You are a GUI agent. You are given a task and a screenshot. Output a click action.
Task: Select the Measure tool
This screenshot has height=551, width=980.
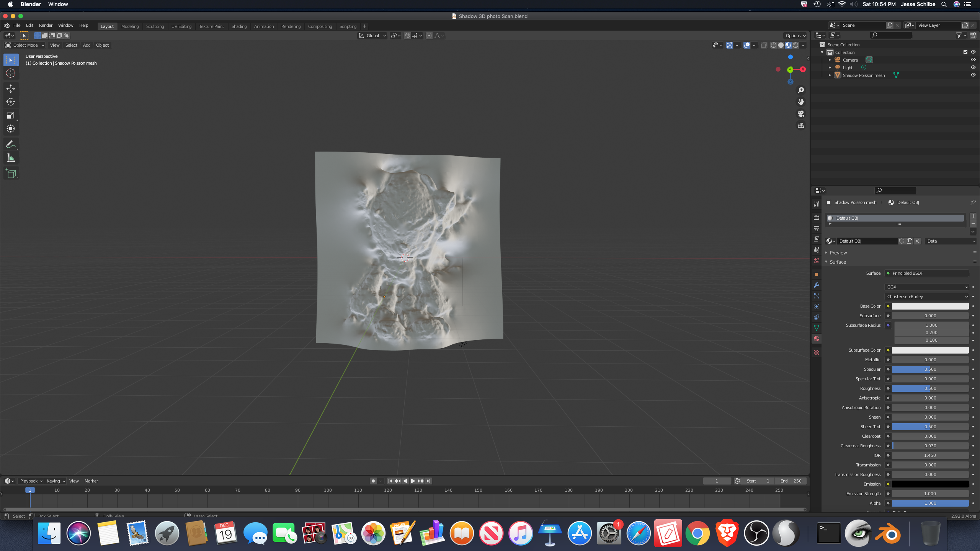(x=11, y=158)
